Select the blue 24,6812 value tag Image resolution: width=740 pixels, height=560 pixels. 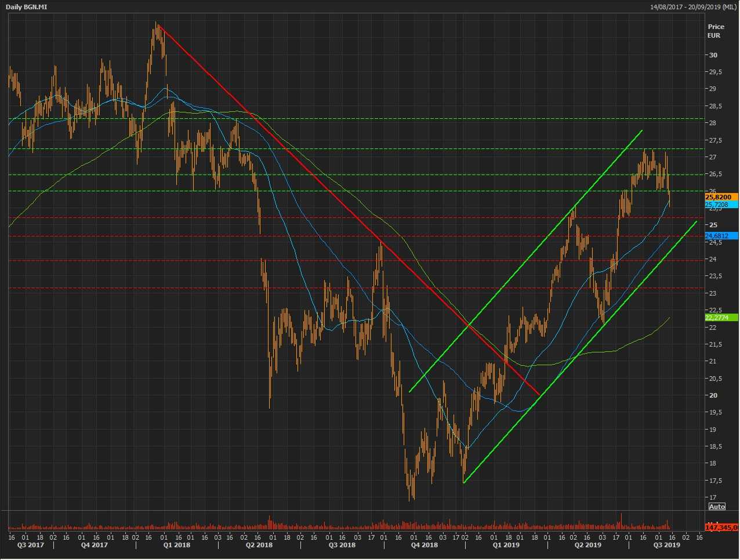(x=721, y=236)
